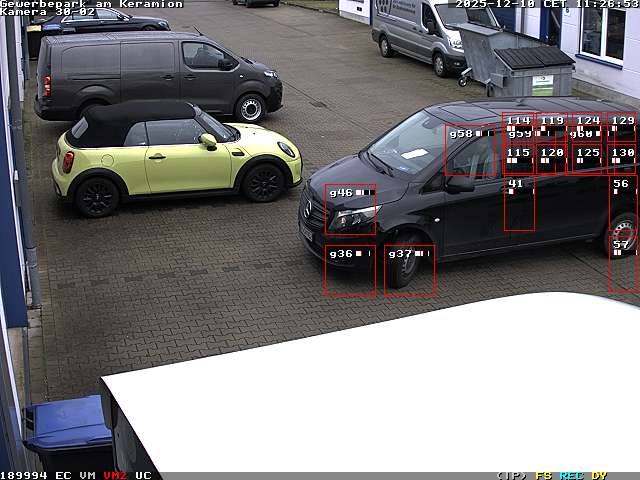The image size is (640, 480).
Task: Click the g58 detection zone on windshield
Action: (x=471, y=150)
